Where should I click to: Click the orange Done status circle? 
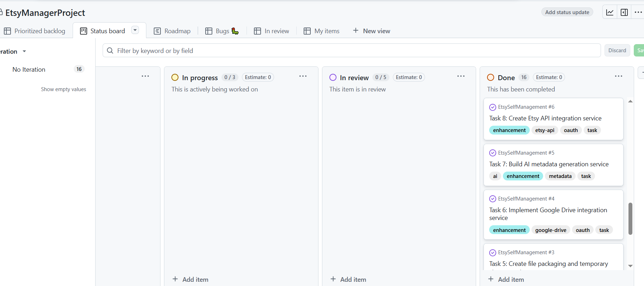[x=491, y=77]
